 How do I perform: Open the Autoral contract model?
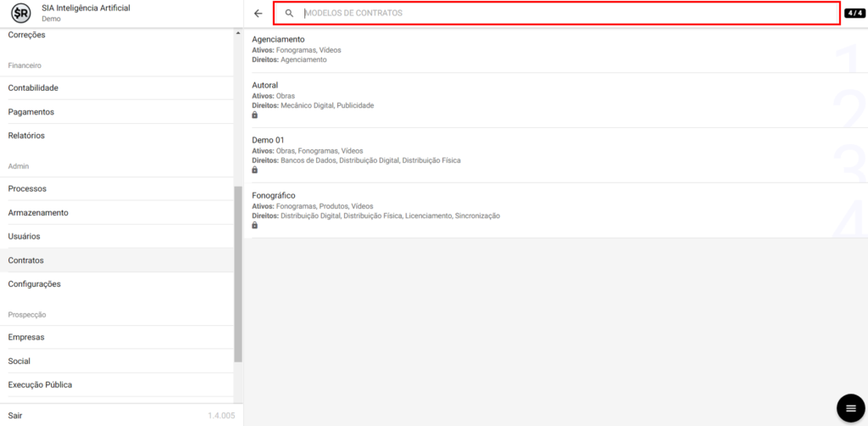[x=265, y=85]
